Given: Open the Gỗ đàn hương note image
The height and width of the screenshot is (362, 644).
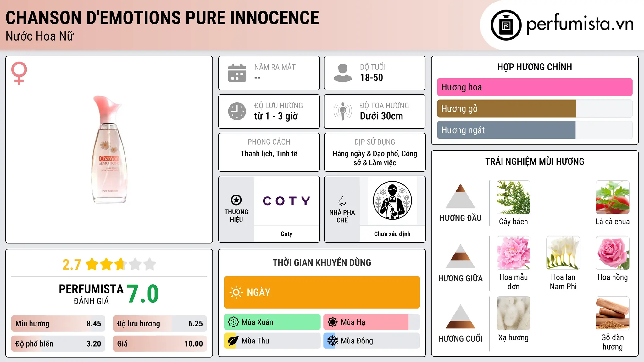Looking at the screenshot, I should pos(613,313).
